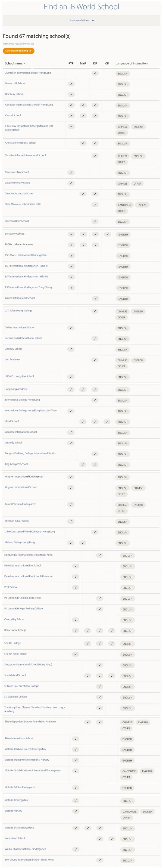
Task: Sort by School name column arrow
Action: point(24,63)
